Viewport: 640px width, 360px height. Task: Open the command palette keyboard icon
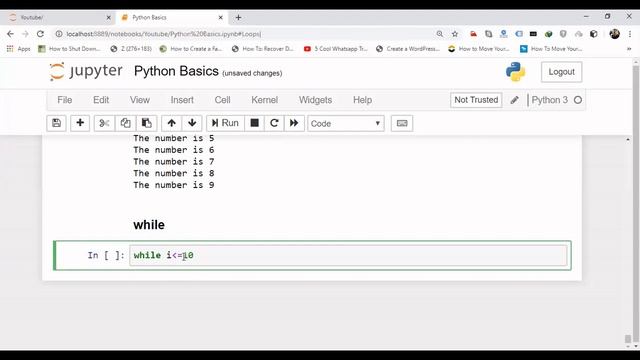point(402,123)
